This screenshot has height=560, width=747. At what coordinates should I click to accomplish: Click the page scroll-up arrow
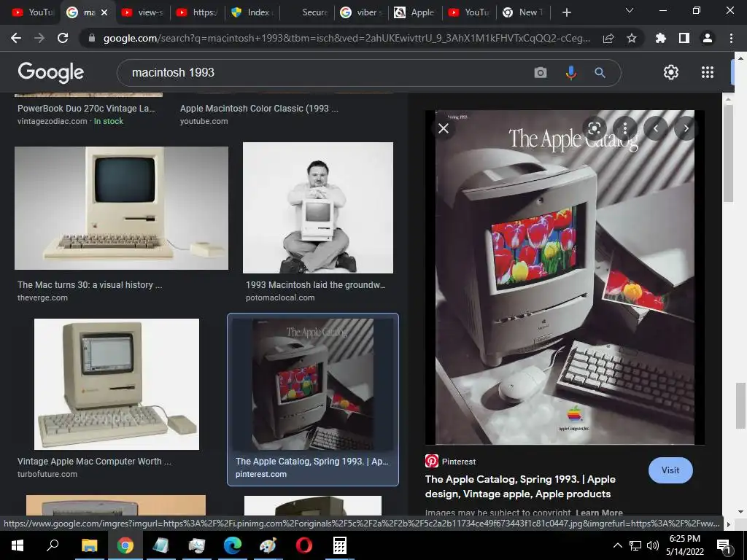point(740,58)
